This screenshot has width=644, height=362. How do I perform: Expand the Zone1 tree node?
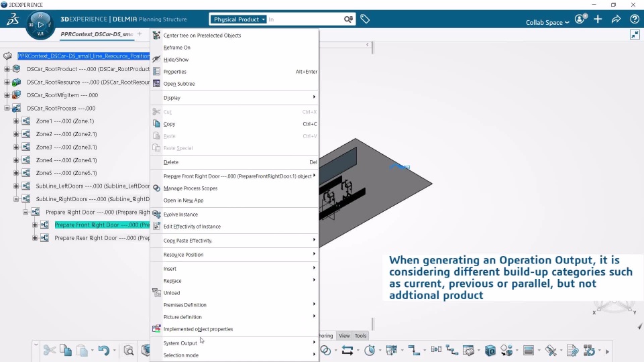(x=16, y=121)
